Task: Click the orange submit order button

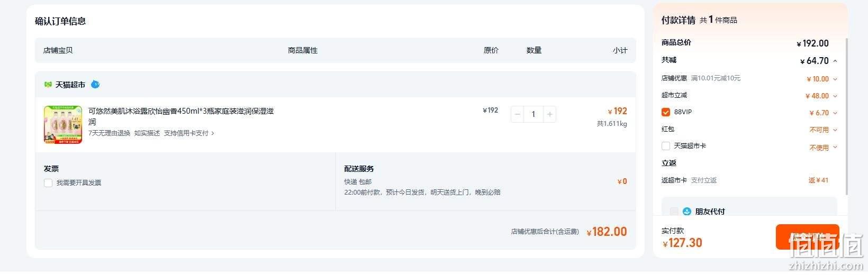Action: [807, 236]
